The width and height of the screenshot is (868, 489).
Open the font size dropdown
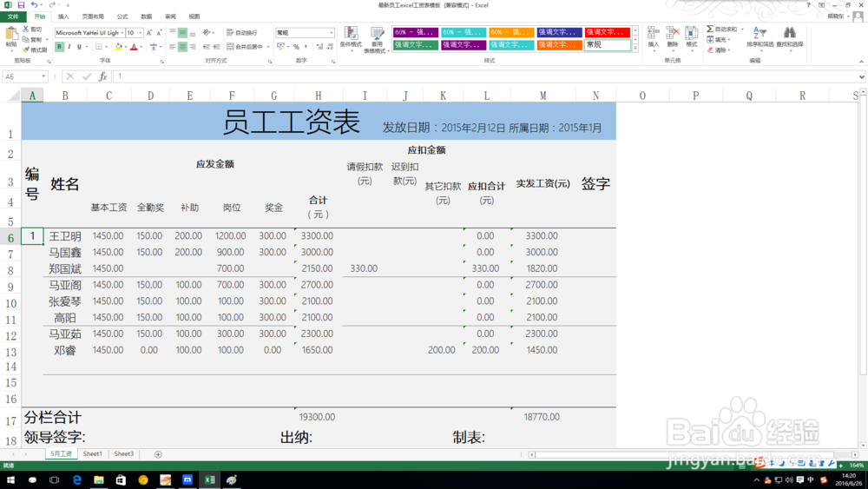click(141, 33)
